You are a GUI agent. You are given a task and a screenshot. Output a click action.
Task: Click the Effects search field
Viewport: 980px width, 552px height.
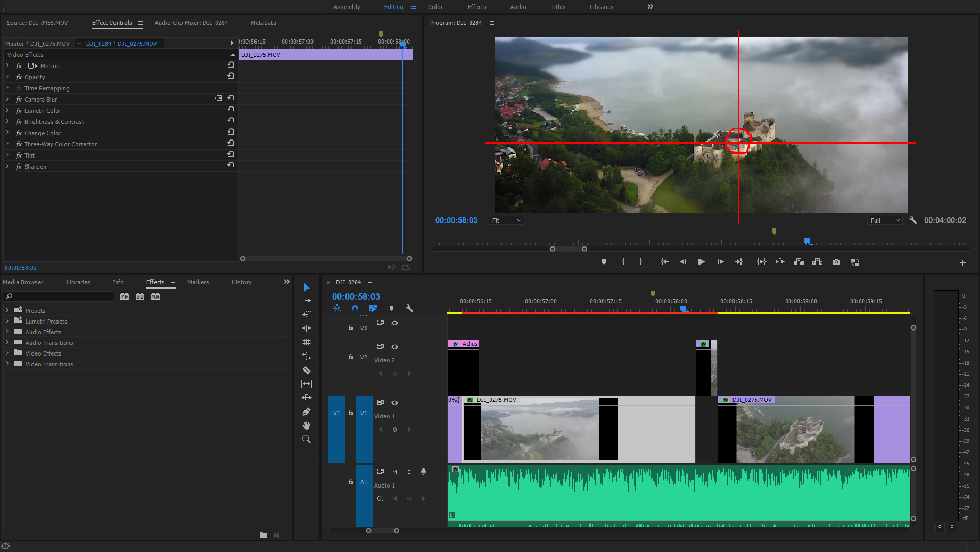pyautogui.click(x=59, y=296)
